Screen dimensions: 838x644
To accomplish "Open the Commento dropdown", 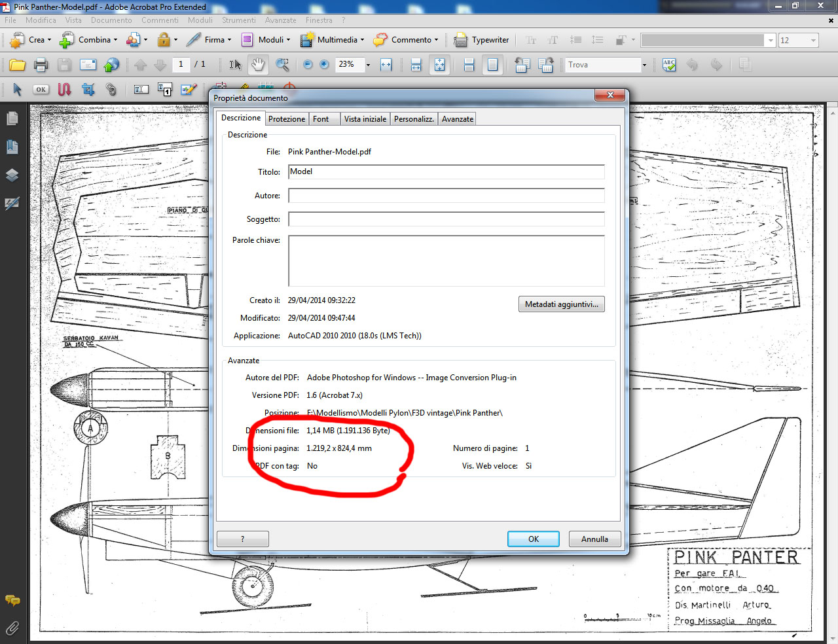I will pos(406,40).
